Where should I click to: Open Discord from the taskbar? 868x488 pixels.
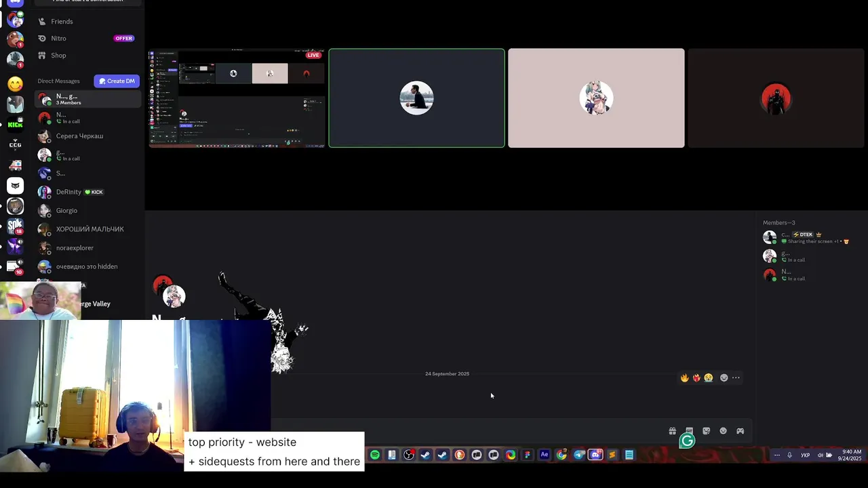pyautogui.click(x=595, y=455)
